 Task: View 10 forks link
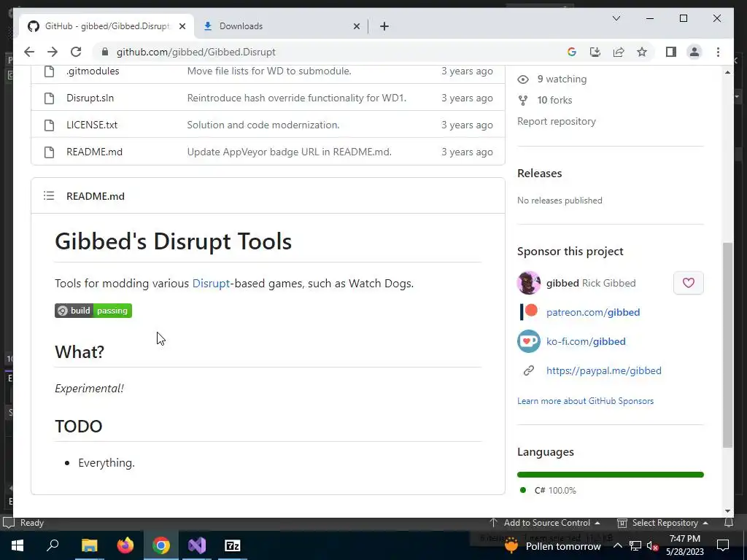pyautogui.click(x=554, y=100)
